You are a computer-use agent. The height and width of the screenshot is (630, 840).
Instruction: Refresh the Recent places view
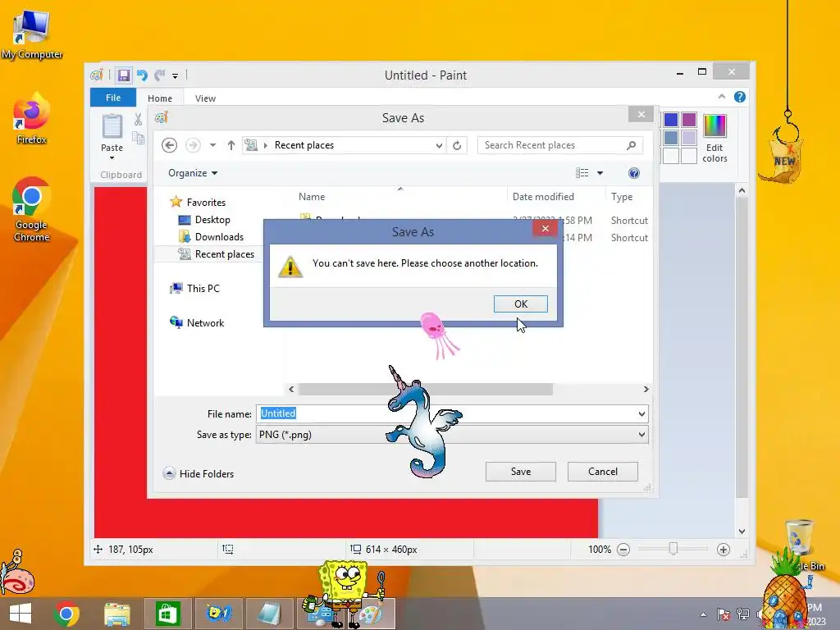point(457,145)
